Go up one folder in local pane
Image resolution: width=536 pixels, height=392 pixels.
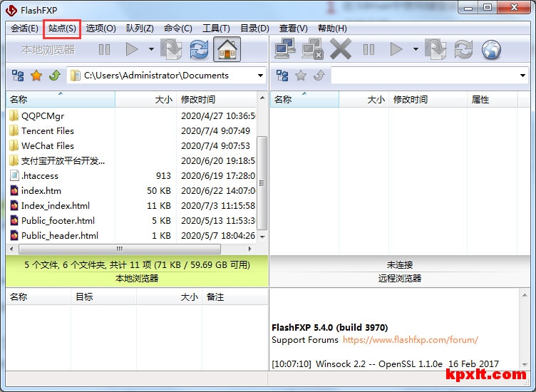click(54, 76)
